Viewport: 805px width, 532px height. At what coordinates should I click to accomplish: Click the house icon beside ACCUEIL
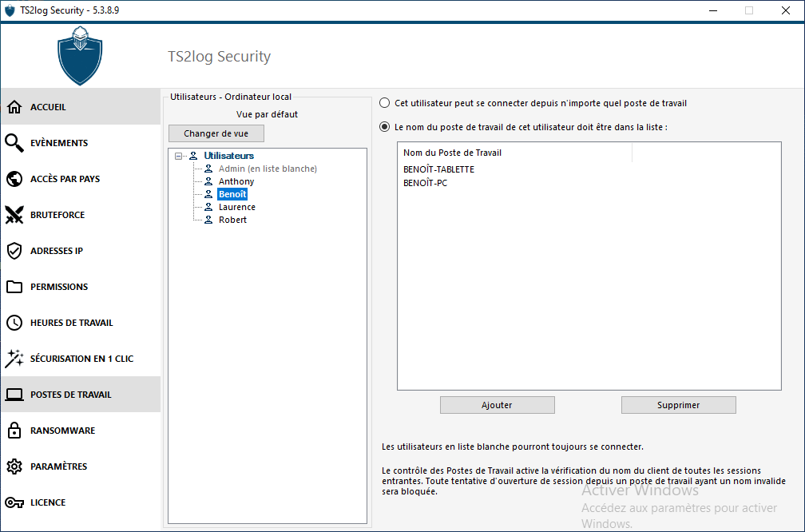[14, 107]
